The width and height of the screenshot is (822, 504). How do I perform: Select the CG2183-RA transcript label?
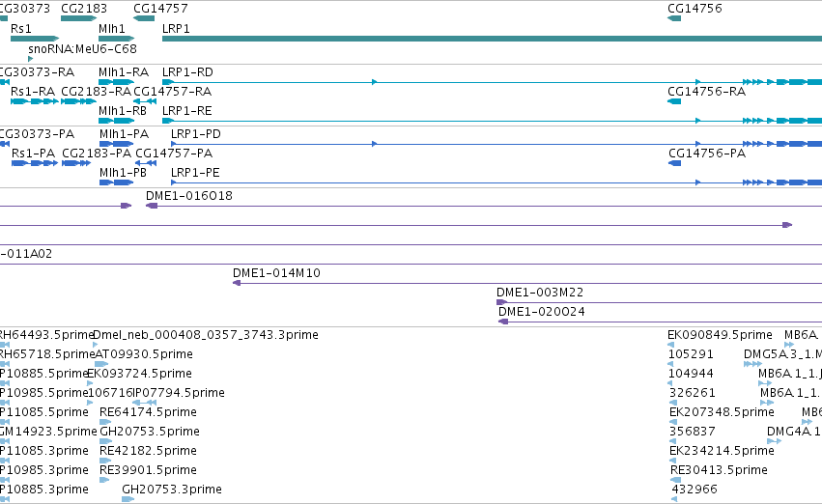tap(96, 91)
